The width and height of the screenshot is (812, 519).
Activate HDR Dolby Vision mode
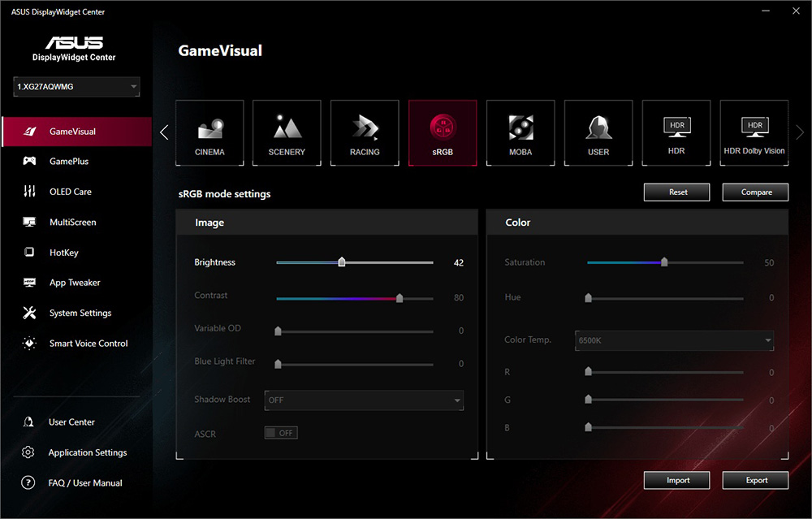754,133
